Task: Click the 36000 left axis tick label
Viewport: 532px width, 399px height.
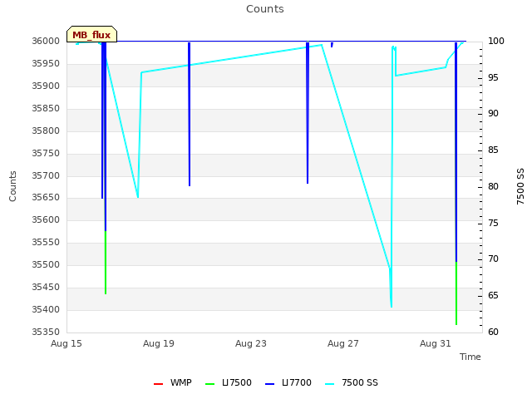Action: (46, 41)
